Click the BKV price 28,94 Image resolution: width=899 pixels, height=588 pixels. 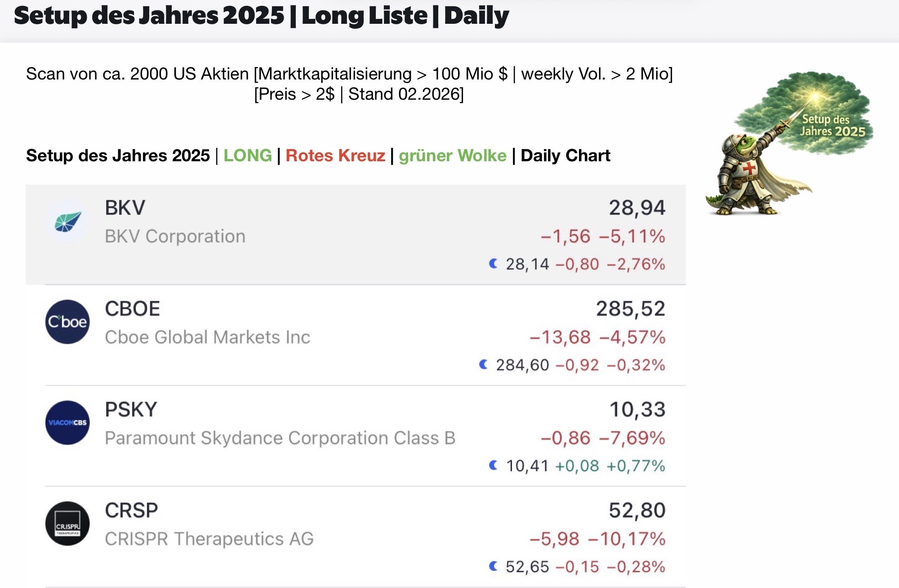636,208
